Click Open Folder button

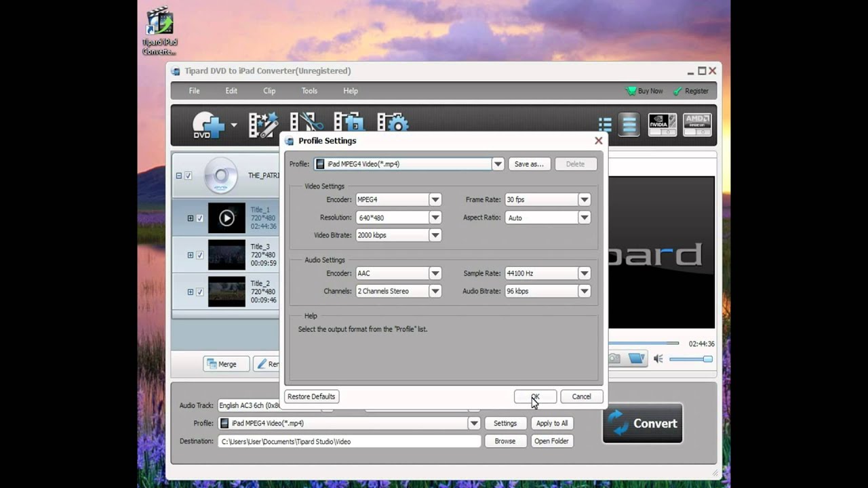click(x=552, y=441)
